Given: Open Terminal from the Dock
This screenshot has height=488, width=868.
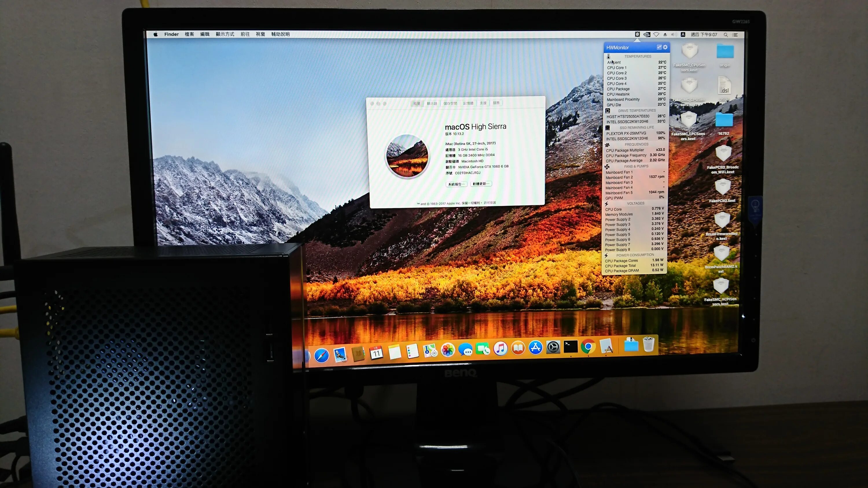Looking at the screenshot, I should [x=571, y=347].
